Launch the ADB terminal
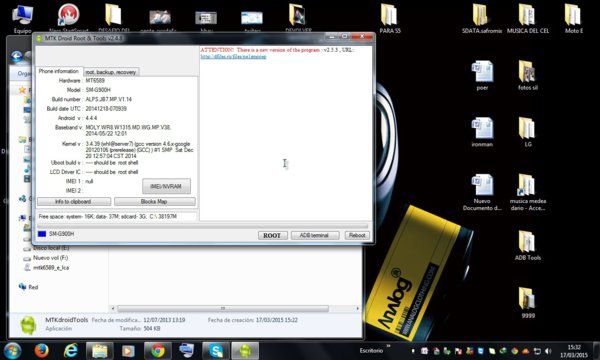This screenshot has width=600, height=360. 315,235
